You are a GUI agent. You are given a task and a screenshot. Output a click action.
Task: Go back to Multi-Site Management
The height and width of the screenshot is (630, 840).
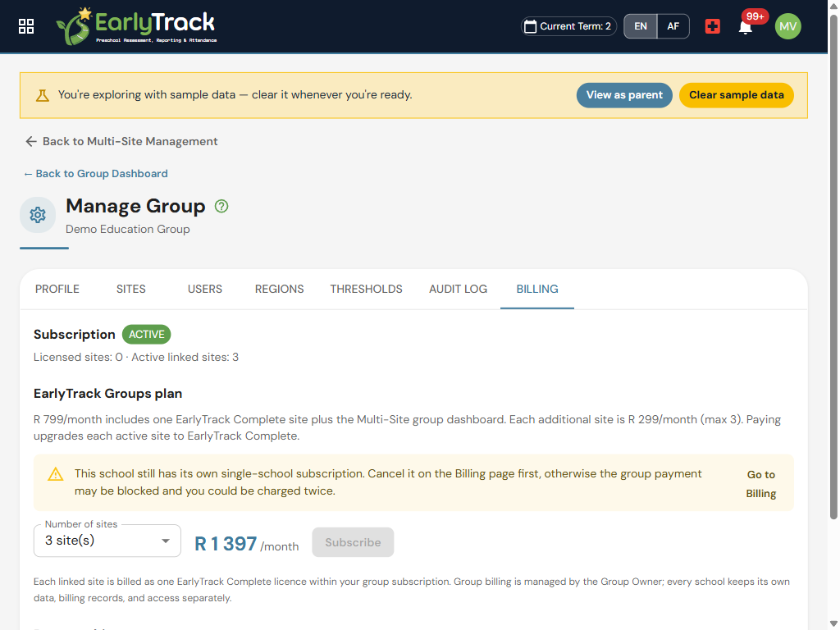coord(121,141)
